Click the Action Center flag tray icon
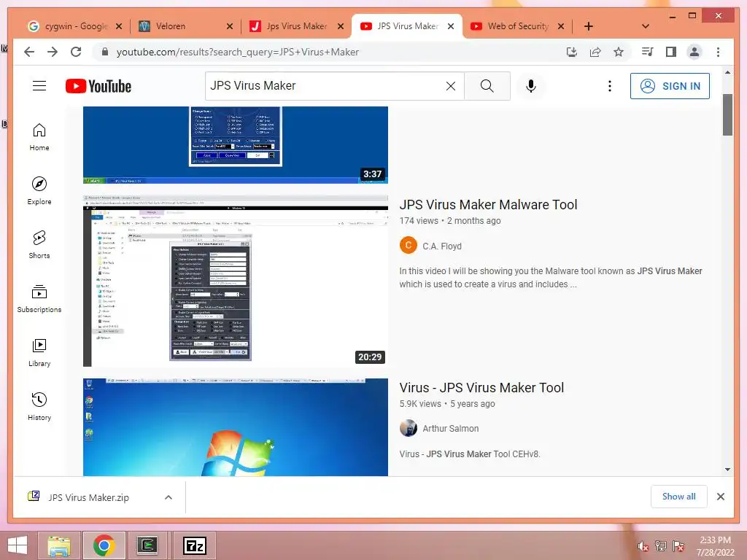The width and height of the screenshot is (747, 560). click(x=678, y=546)
